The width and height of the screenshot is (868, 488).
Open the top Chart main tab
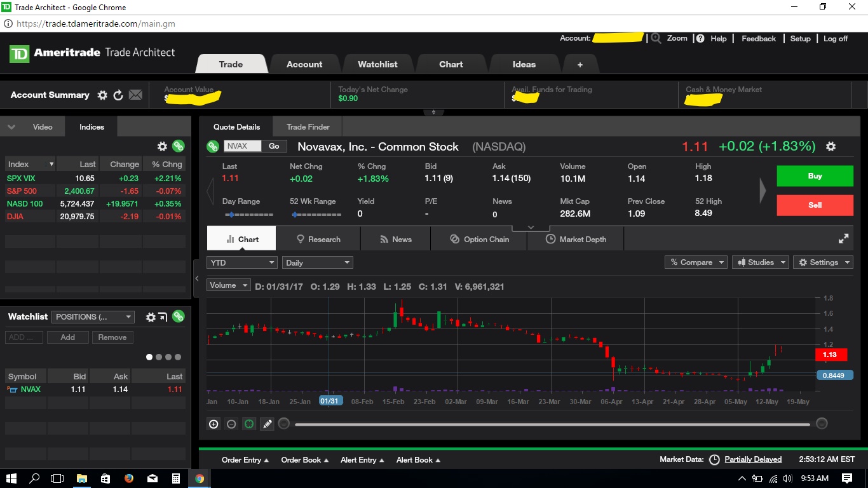tap(451, 64)
